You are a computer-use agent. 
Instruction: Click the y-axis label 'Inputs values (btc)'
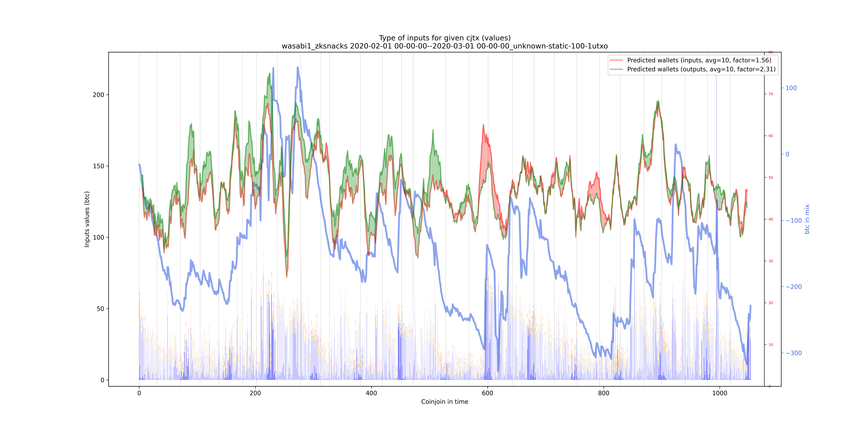click(87, 219)
